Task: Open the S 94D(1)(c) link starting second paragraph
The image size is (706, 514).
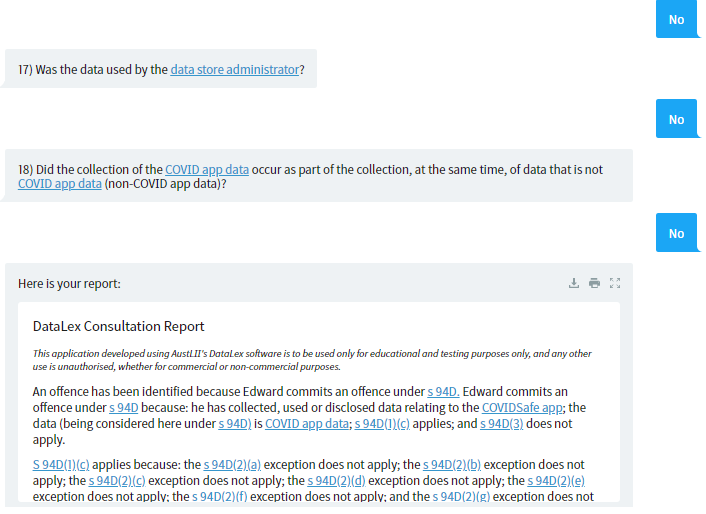Action: pos(61,465)
